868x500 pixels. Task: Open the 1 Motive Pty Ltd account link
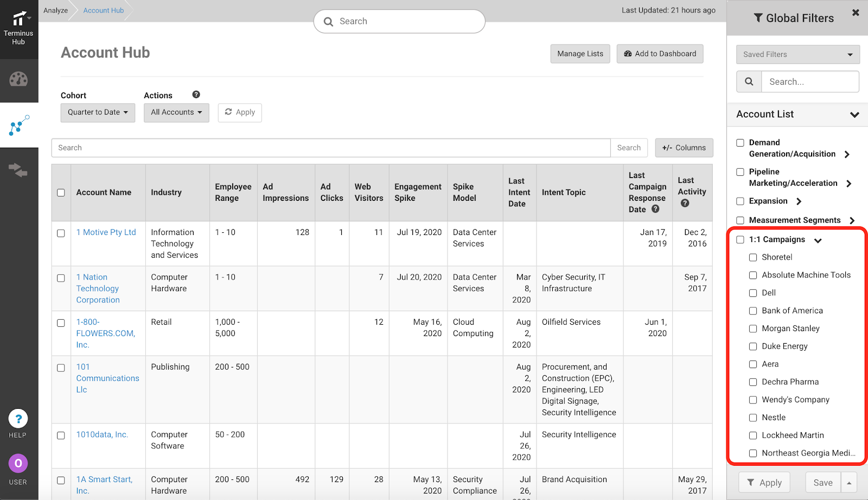click(x=106, y=232)
